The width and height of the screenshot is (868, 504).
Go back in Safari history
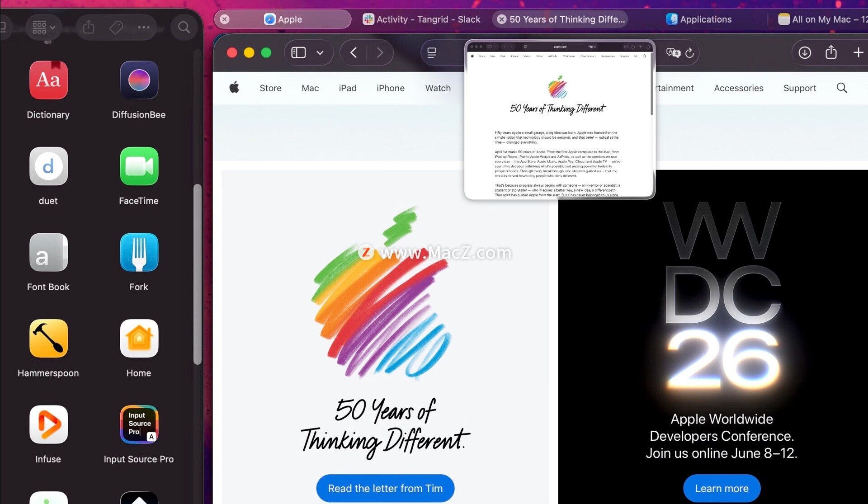tap(354, 53)
